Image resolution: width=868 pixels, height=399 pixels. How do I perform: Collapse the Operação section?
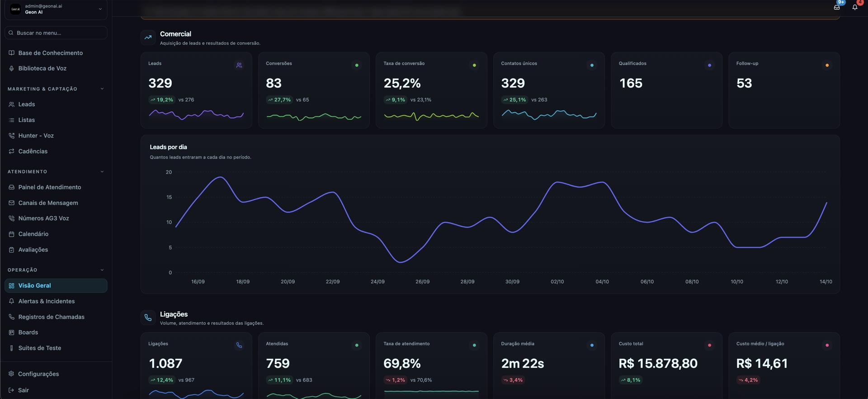tap(102, 270)
